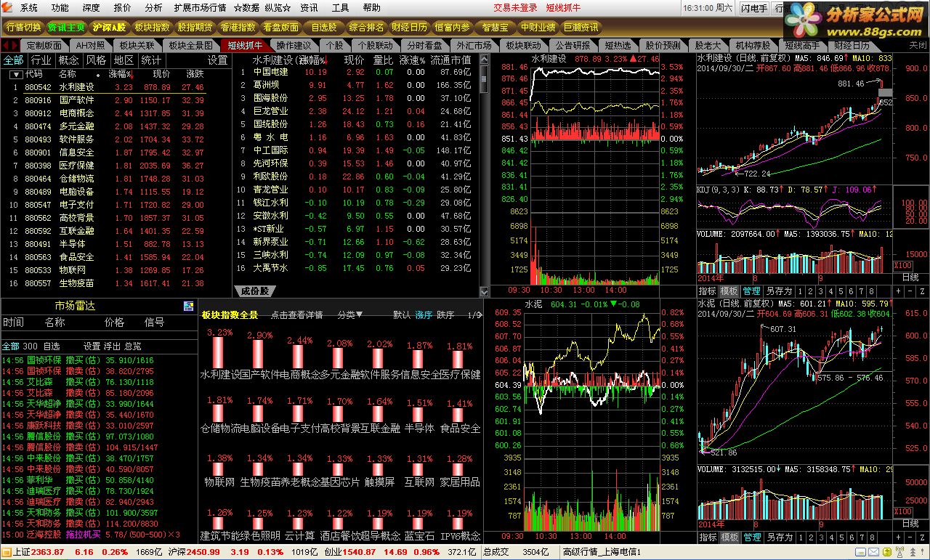The height and width of the screenshot is (560, 930).
Task: Select the 行业 sector category tab
Action: 41,60
